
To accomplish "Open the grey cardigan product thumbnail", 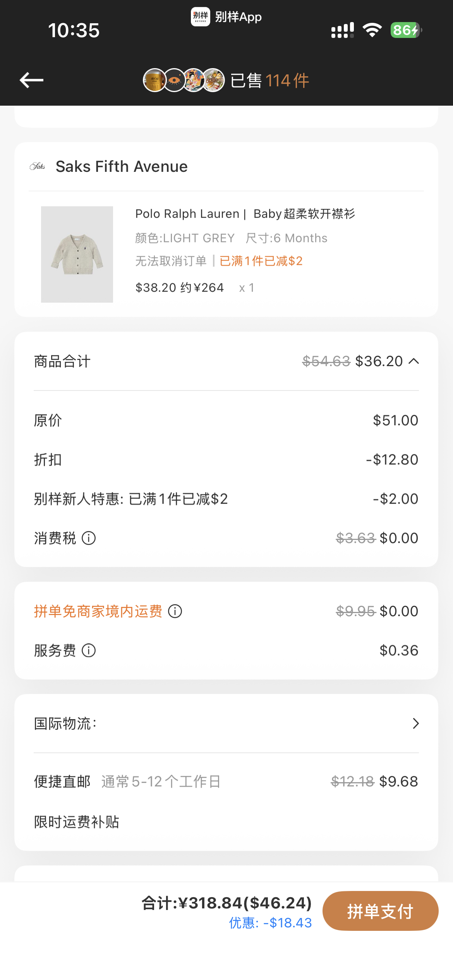I will pyautogui.click(x=77, y=254).
